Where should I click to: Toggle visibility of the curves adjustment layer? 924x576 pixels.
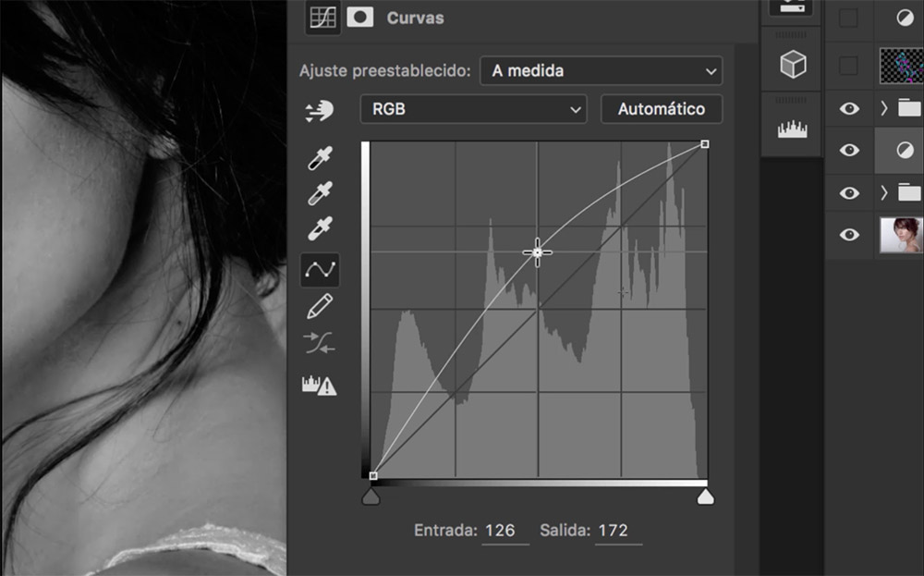849,151
